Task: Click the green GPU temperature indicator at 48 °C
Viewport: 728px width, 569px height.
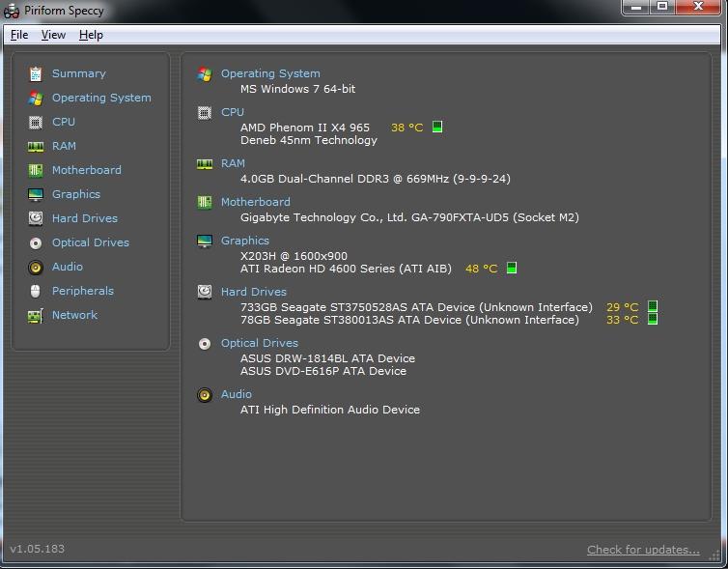Action: coord(512,268)
